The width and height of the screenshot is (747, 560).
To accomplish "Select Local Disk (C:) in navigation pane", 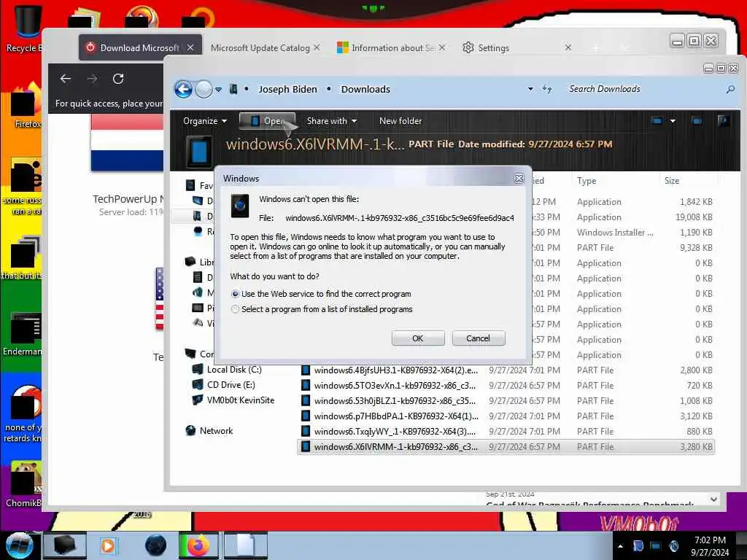I will [x=234, y=370].
